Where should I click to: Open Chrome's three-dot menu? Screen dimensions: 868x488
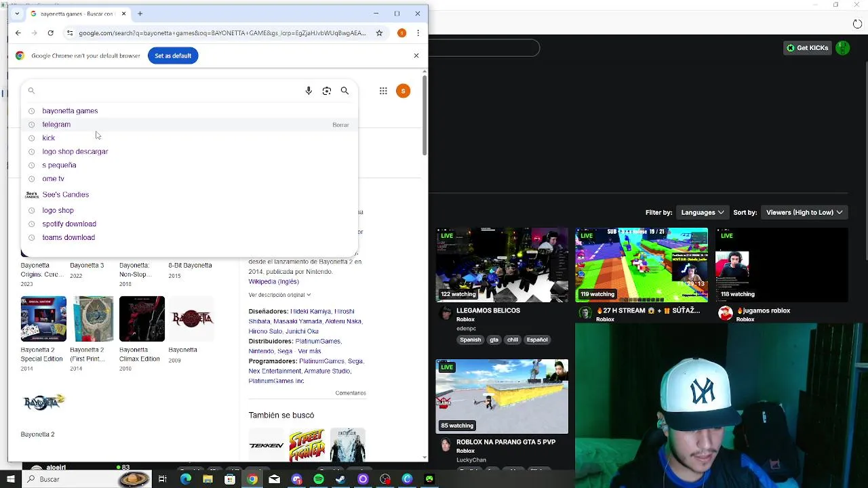418,33
